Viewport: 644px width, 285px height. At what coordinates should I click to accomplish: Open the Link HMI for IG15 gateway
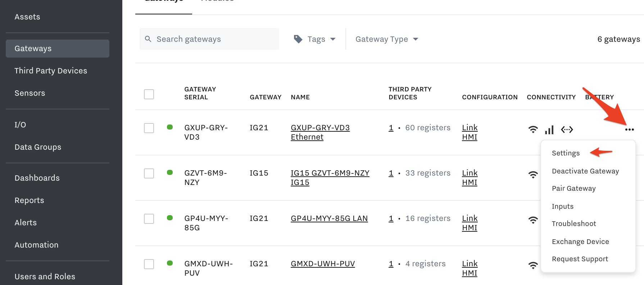point(470,178)
